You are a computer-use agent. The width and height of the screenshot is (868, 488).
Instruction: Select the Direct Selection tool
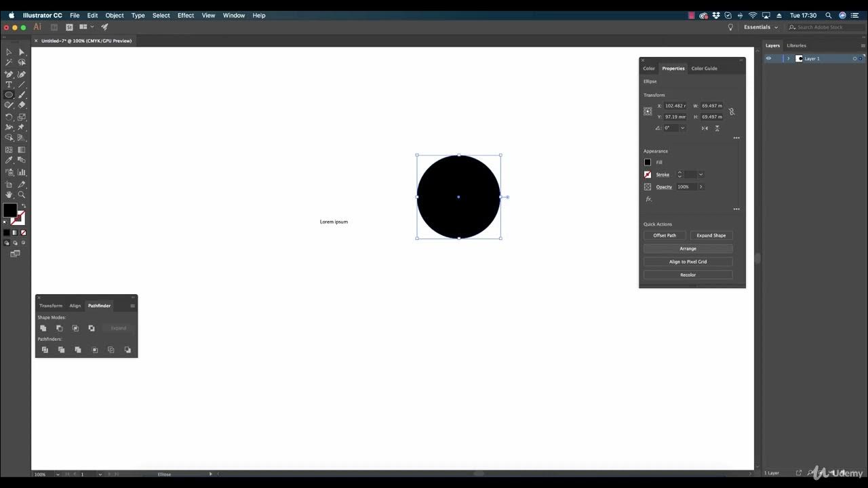tap(22, 52)
